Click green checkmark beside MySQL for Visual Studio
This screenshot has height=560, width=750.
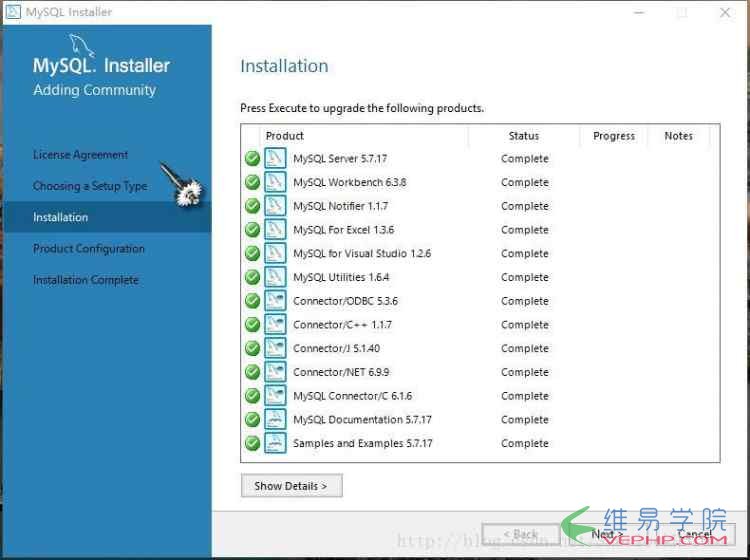(x=252, y=253)
